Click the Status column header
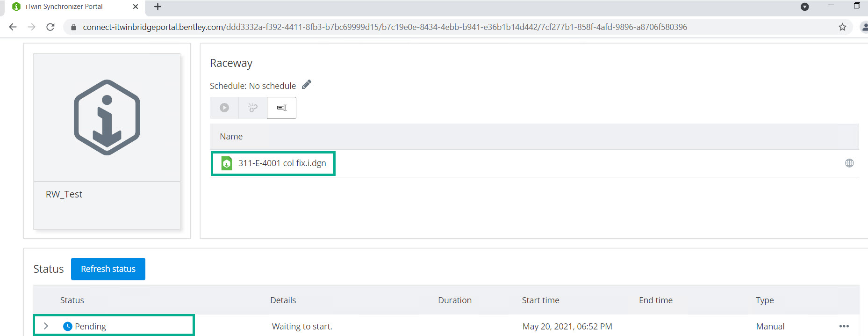This screenshot has width=868, height=336. pos(72,300)
